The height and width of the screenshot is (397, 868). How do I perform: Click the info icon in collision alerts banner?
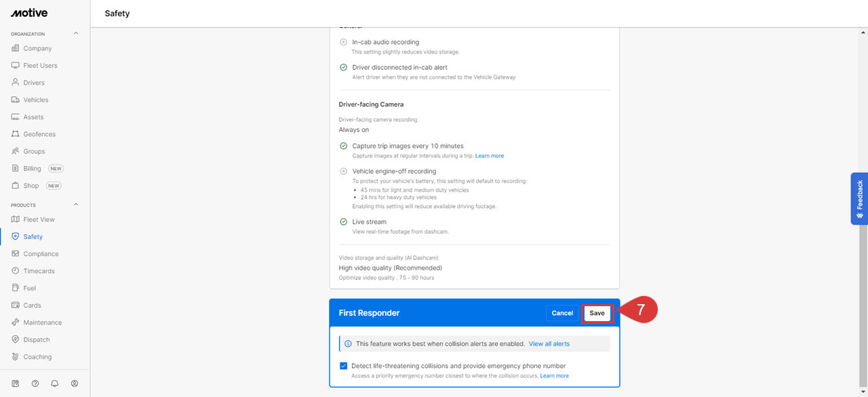coord(348,343)
